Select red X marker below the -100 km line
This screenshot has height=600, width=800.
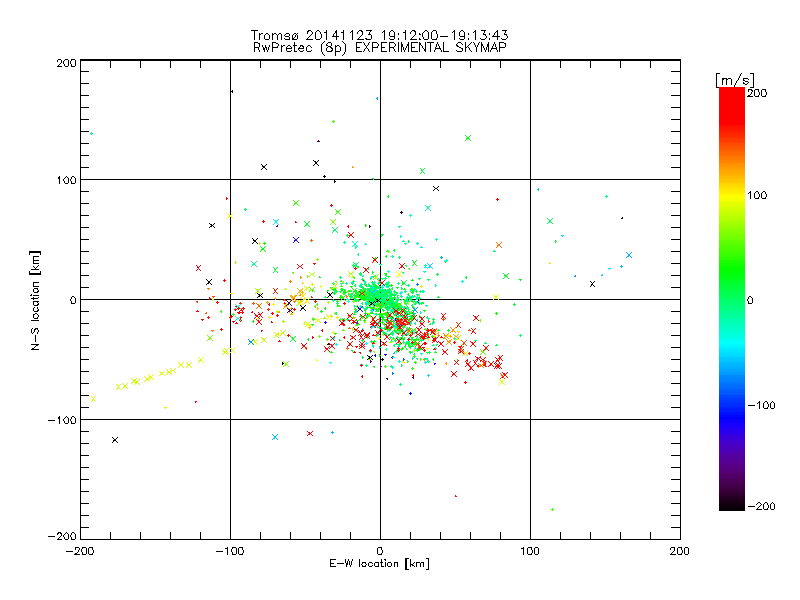pyautogui.click(x=310, y=434)
